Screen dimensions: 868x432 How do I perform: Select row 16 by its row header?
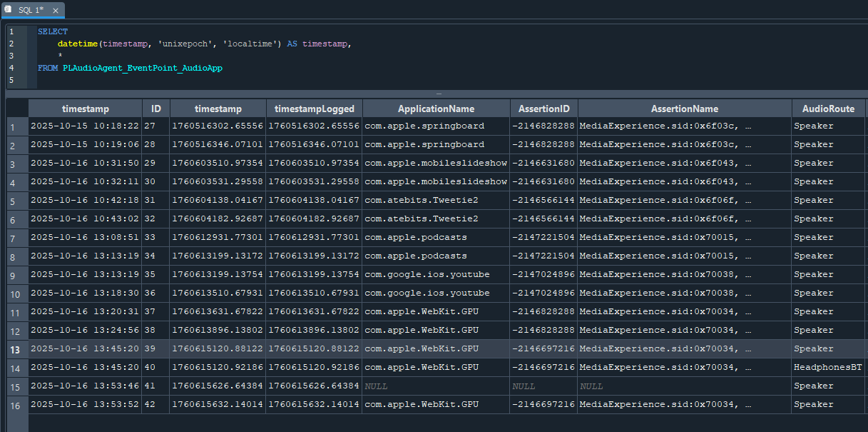click(x=15, y=405)
